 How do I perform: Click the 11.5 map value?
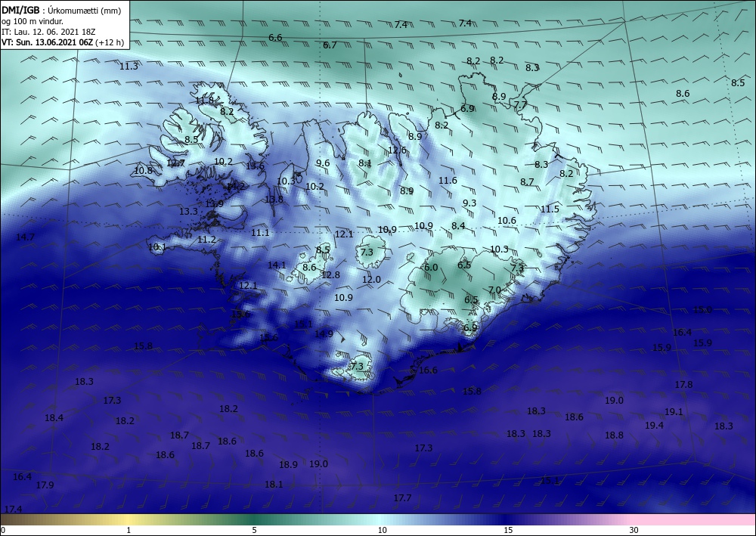(550, 209)
